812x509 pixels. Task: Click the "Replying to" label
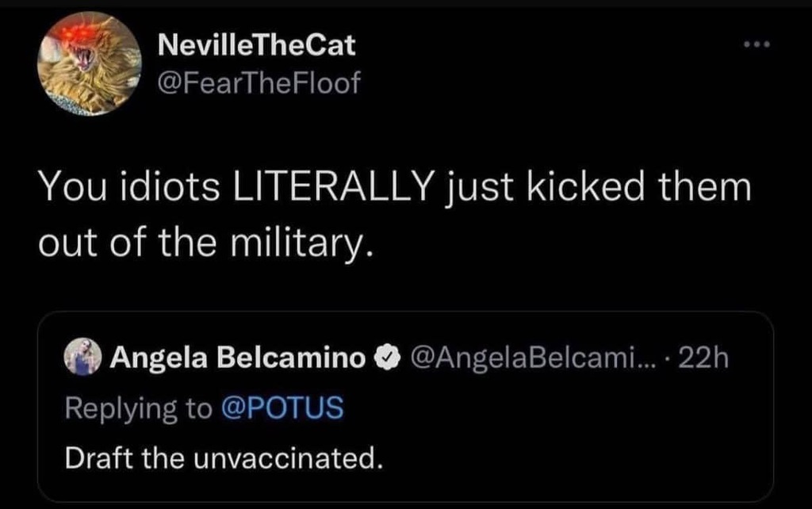137,408
